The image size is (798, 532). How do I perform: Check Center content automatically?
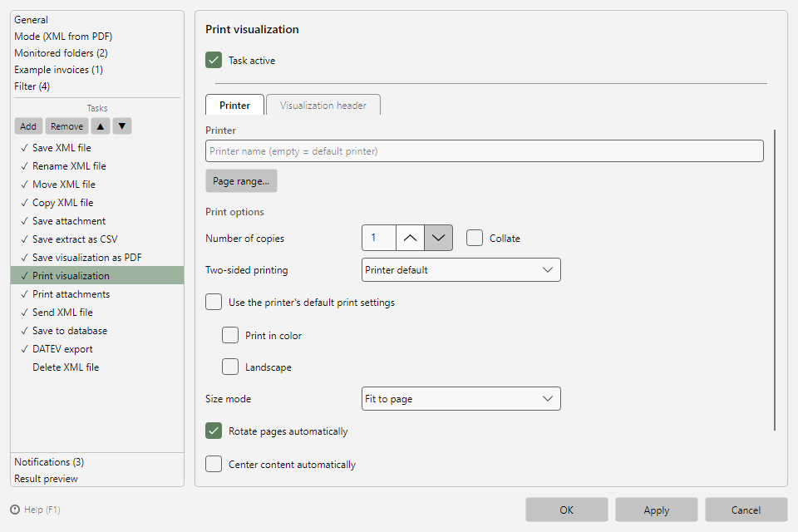point(214,464)
